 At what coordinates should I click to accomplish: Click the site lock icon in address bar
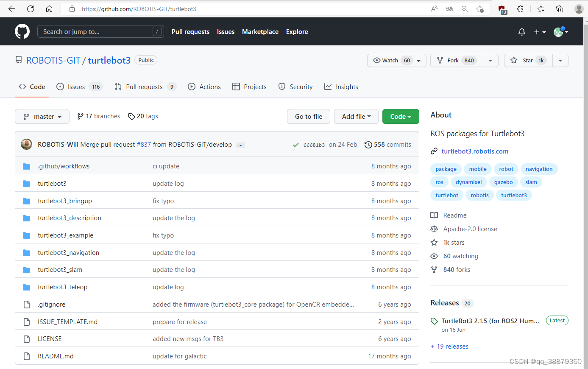click(x=72, y=9)
